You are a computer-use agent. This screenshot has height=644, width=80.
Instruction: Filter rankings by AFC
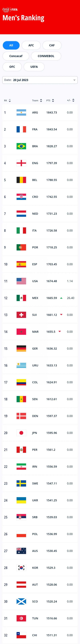tap(31, 45)
